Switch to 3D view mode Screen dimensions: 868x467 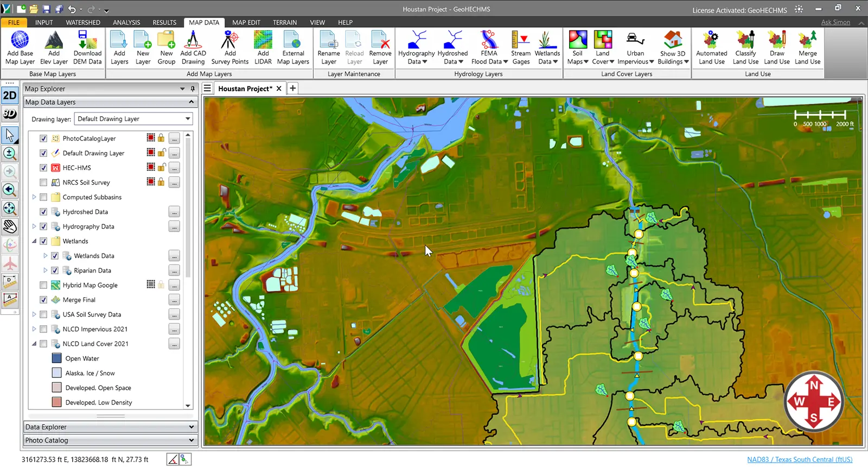click(x=10, y=114)
